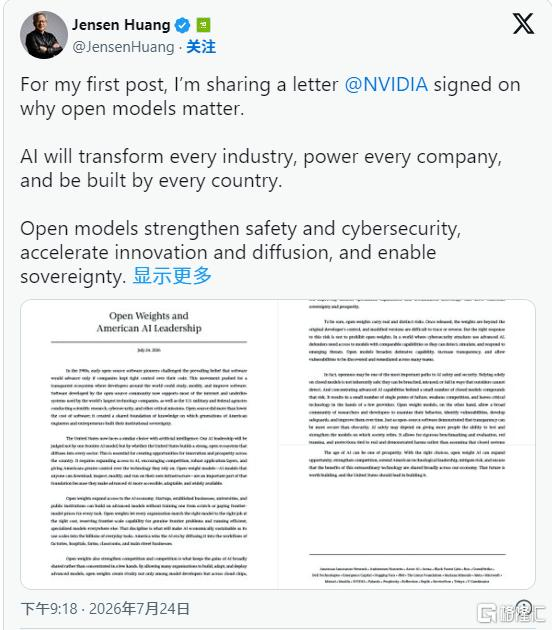Expand the tweet with 显示更多
Viewport: 552px width, 630px height.
click(x=172, y=276)
